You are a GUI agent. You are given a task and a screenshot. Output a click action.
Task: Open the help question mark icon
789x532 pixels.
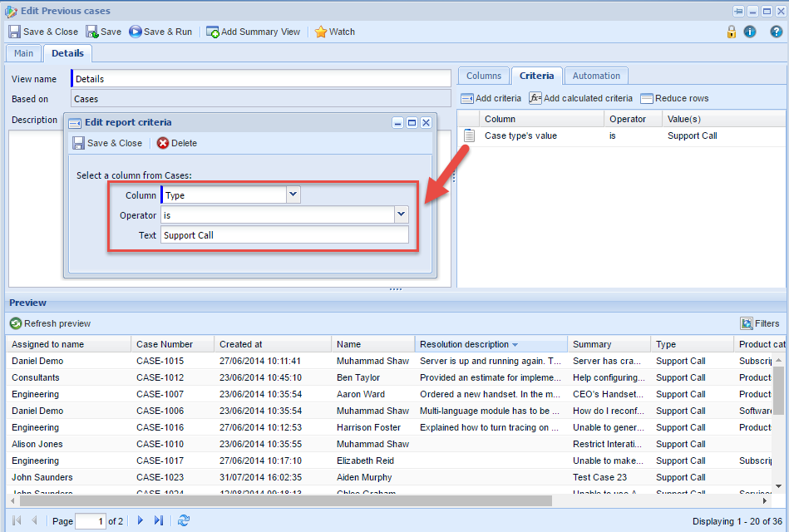(776, 32)
